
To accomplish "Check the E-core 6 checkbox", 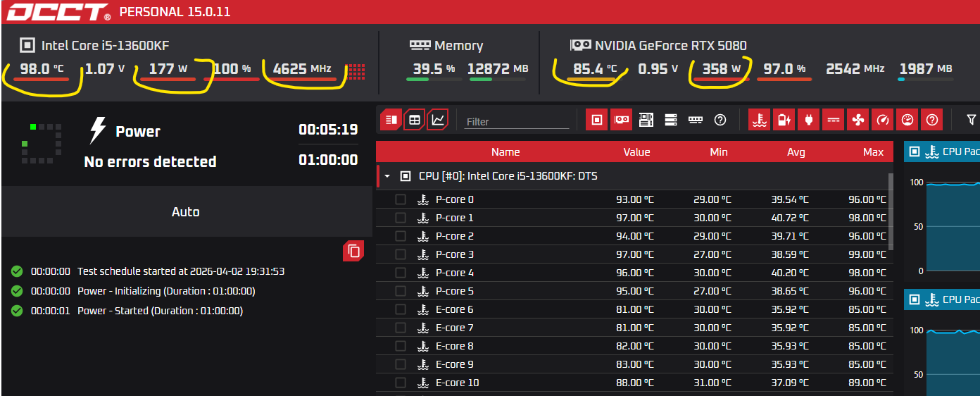I will tap(401, 309).
